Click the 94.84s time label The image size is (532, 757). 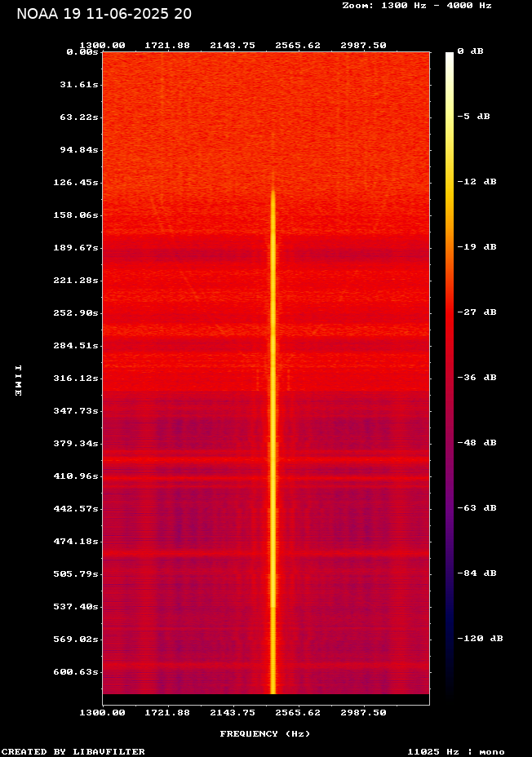point(79,149)
